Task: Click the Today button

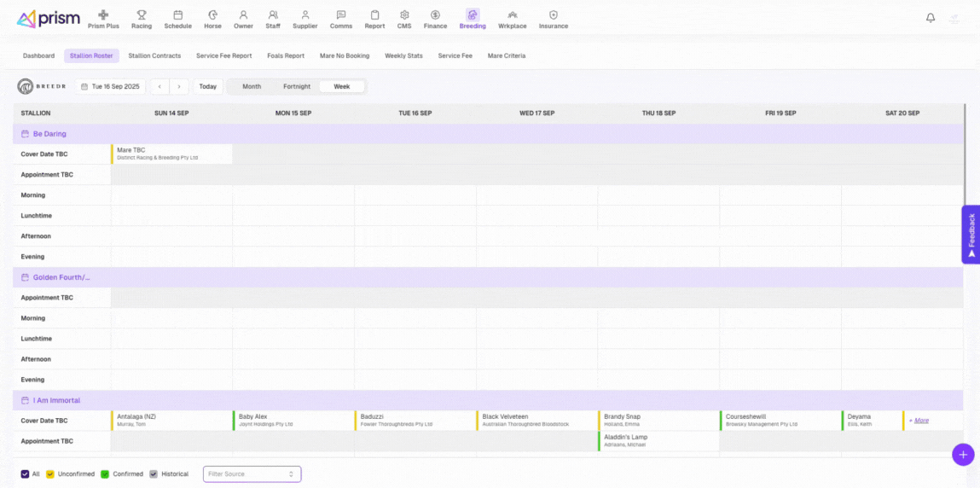Action: pyautogui.click(x=208, y=86)
